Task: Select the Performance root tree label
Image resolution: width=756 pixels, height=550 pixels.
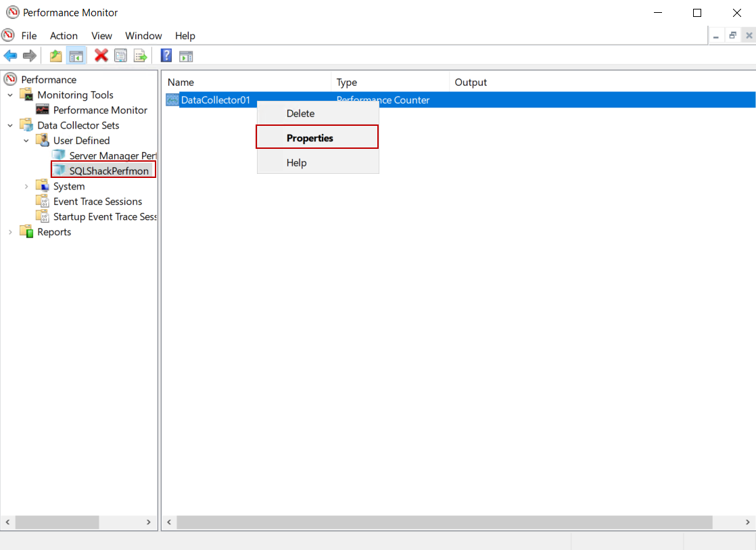Action: click(49, 80)
